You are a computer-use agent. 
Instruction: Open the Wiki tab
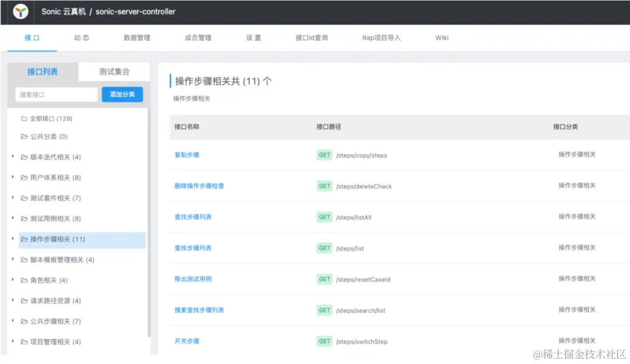point(442,38)
